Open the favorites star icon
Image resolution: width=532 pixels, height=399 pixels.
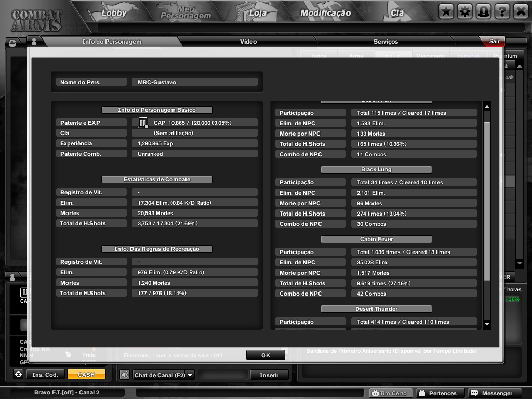[x=446, y=12]
